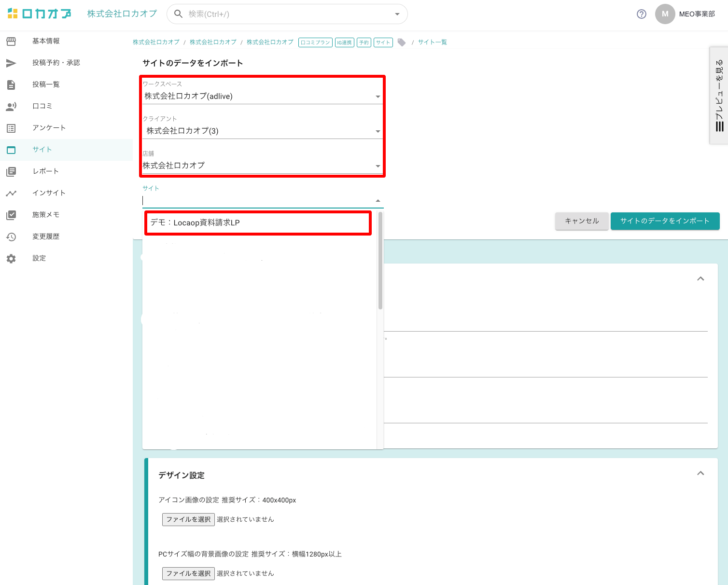Click the history clock icon for 変更履歴
728x585 pixels.
[x=11, y=237]
